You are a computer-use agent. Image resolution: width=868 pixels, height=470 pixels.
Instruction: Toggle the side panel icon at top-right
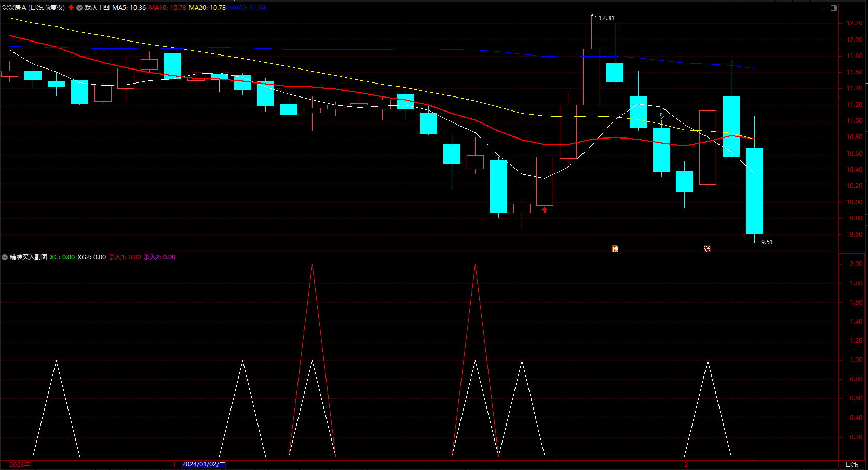point(834,8)
